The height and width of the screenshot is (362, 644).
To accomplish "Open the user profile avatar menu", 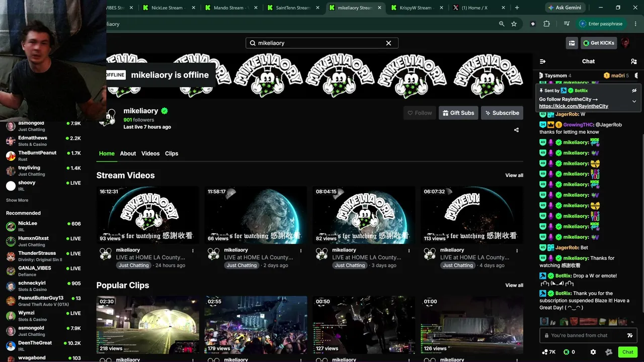I will click(626, 43).
